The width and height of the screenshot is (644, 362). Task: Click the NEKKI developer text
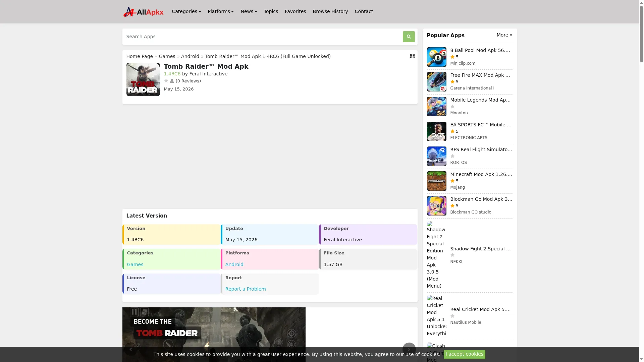(456, 262)
